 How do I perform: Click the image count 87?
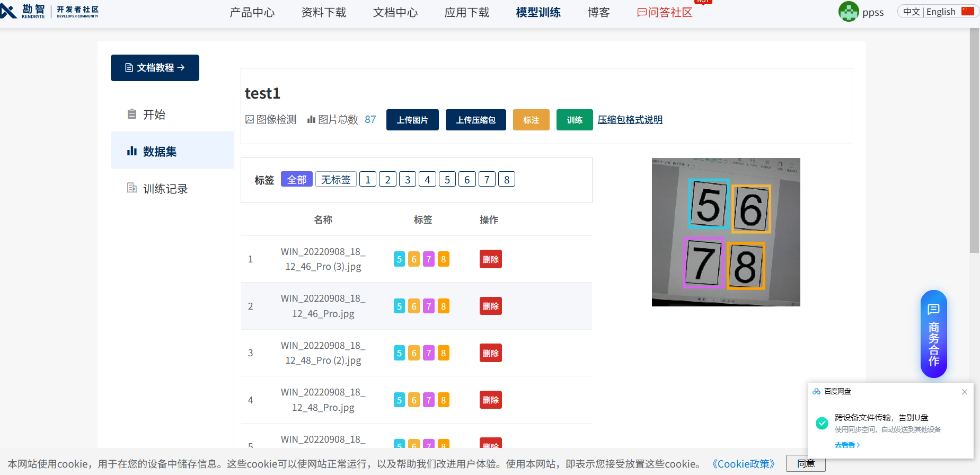pos(370,119)
